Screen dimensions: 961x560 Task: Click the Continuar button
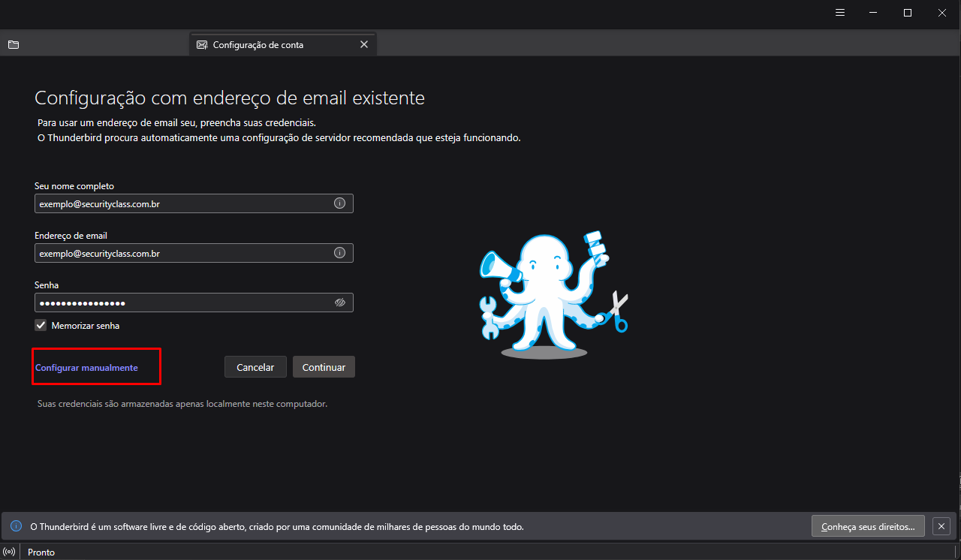324,367
